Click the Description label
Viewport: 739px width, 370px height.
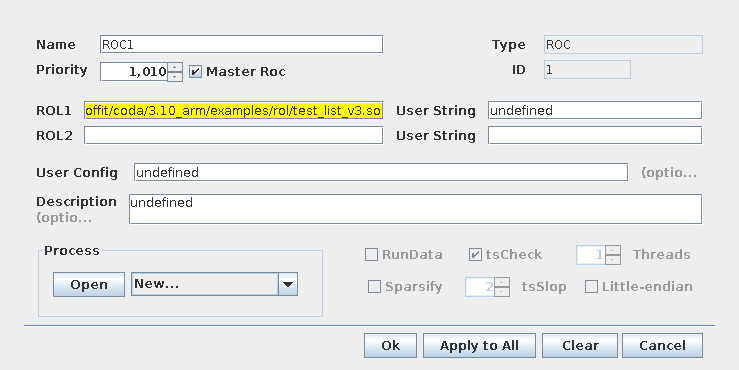tap(76, 202)
